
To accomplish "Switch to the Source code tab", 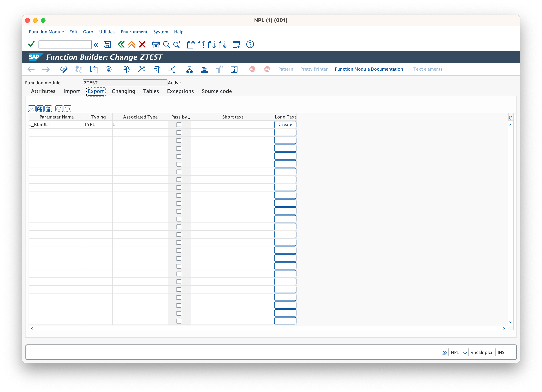I will click(x=216, y=91).
